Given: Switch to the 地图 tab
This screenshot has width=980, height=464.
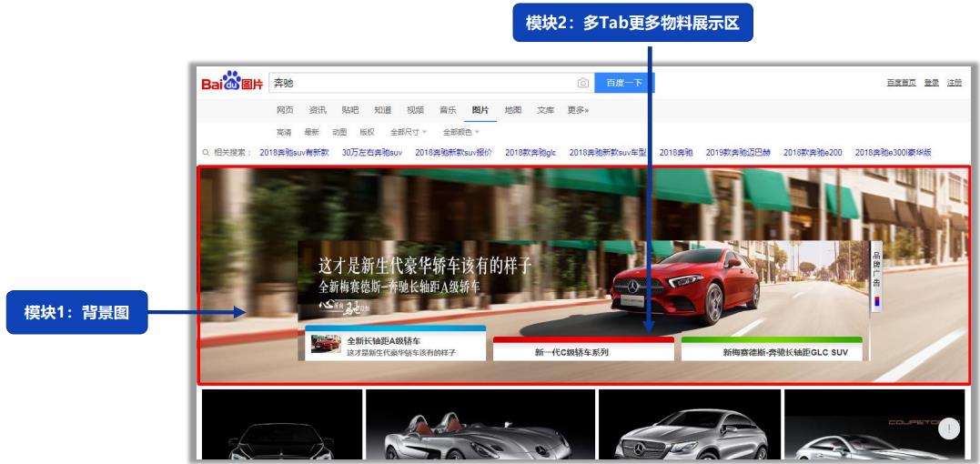Looking at the screenshot, I should pyautogui.click(x=513, y=110).
